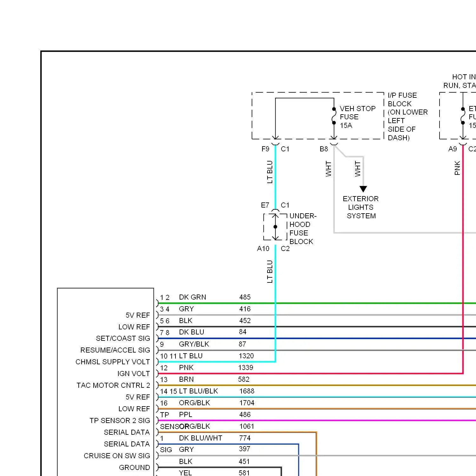Click the DK BLU/WHT wire label
The width and height of the screenshot is (476, 476).
point(201,438)
